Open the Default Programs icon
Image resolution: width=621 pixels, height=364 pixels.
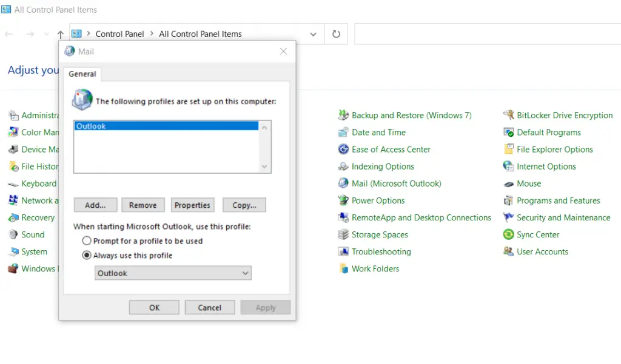pos(508,132)
